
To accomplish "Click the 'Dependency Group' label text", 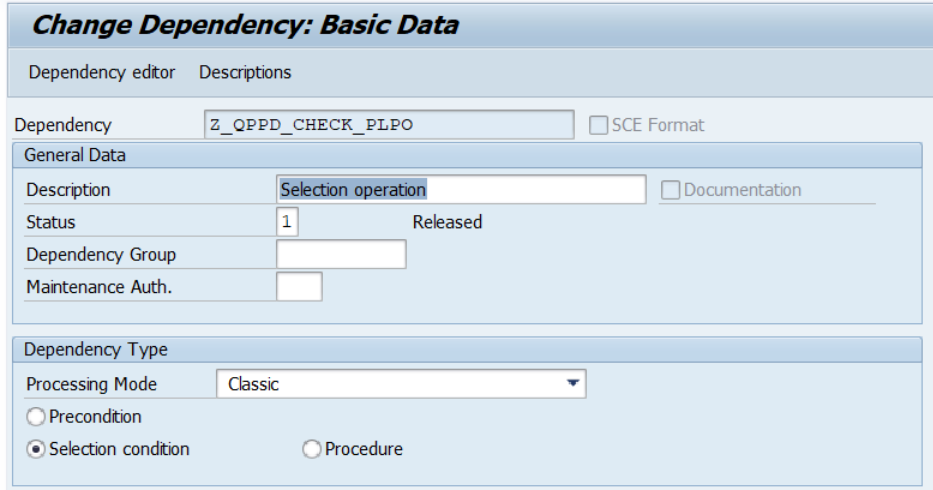I will pyautogui.click(x=94, y=254).
